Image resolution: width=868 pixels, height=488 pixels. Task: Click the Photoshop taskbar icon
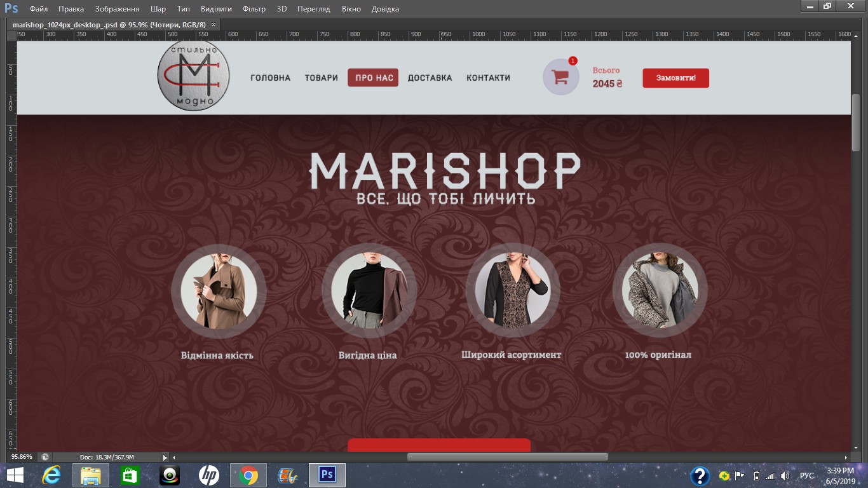[x=327, y=475]
